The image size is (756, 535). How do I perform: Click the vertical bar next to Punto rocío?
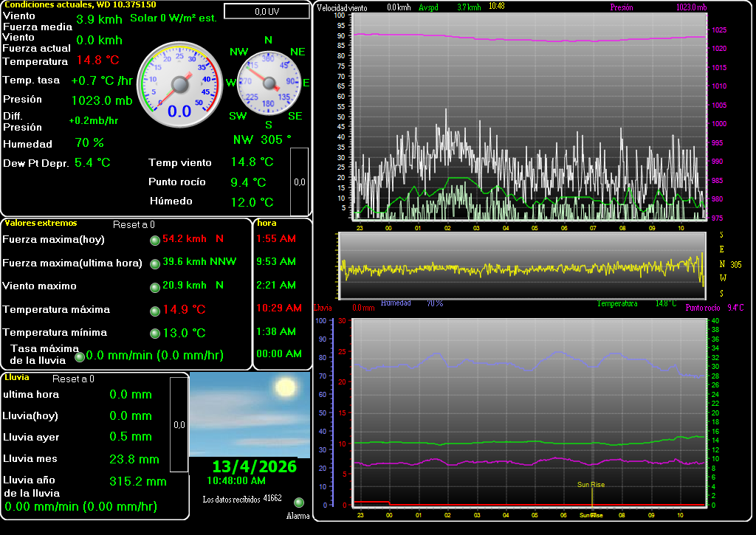pyautogui.click(x=299, y=181)
